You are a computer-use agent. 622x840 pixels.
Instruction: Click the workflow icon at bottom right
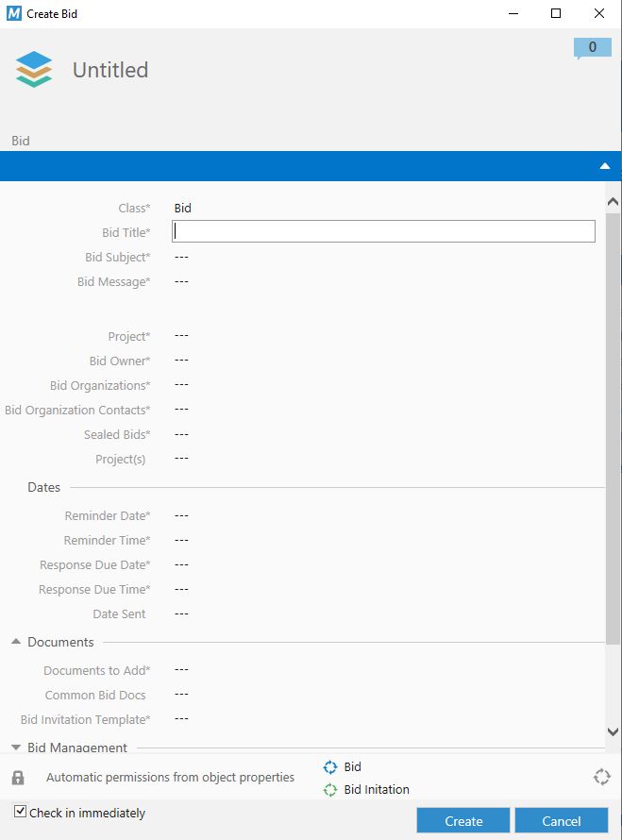tap(601, 778)
